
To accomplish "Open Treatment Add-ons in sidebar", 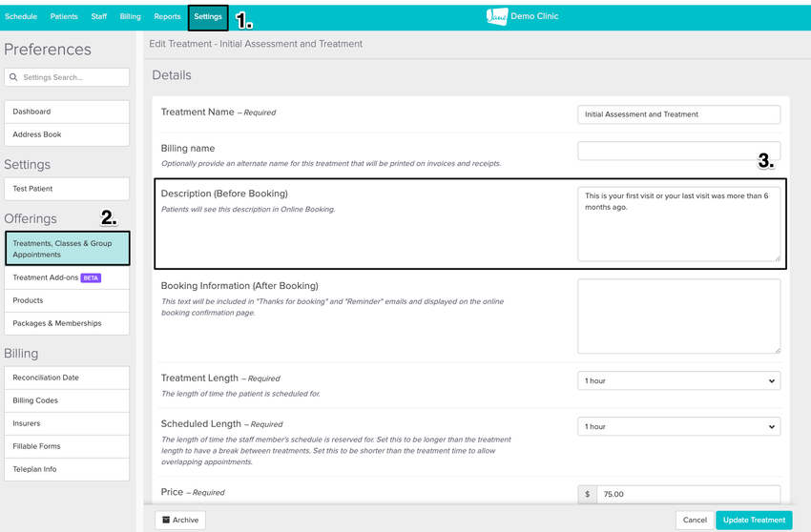I will pyautogui.click(x=67, y=277).
